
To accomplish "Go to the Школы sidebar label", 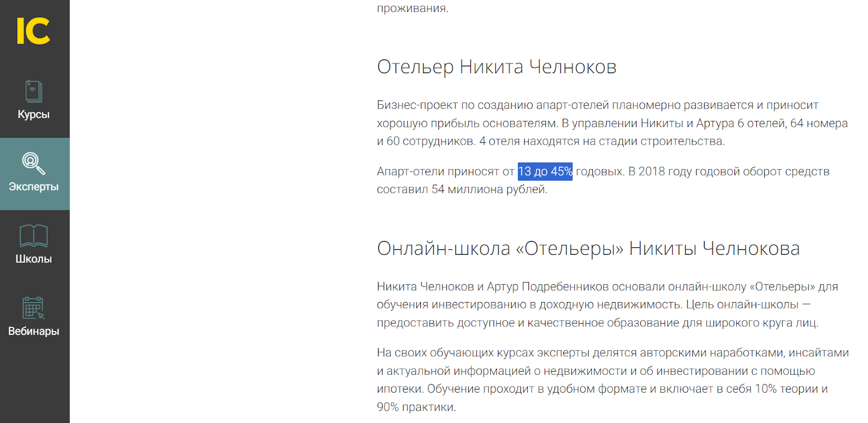I will pos(34,259).
